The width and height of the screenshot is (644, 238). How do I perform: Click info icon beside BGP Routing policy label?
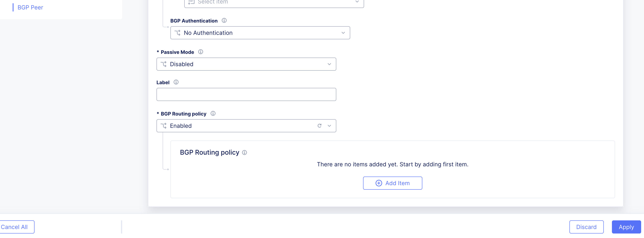(213, 113)
